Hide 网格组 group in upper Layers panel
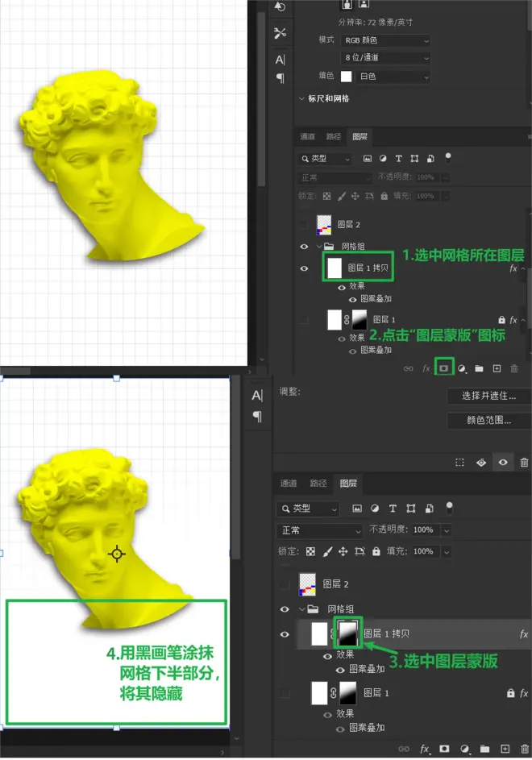This screenshot has width=532, height=760. [304, 247]
